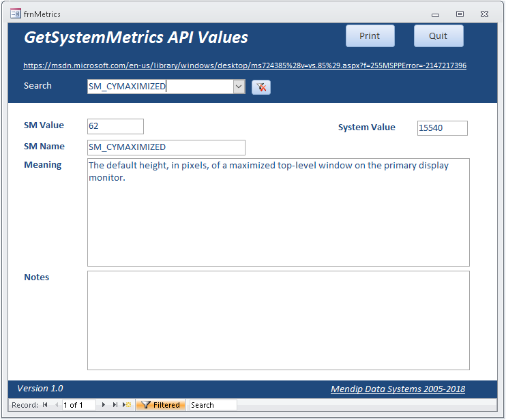The height and width of the screenshot is (420, 506).
Task: Click the record number box '1 of 1'
Action: 78,405
